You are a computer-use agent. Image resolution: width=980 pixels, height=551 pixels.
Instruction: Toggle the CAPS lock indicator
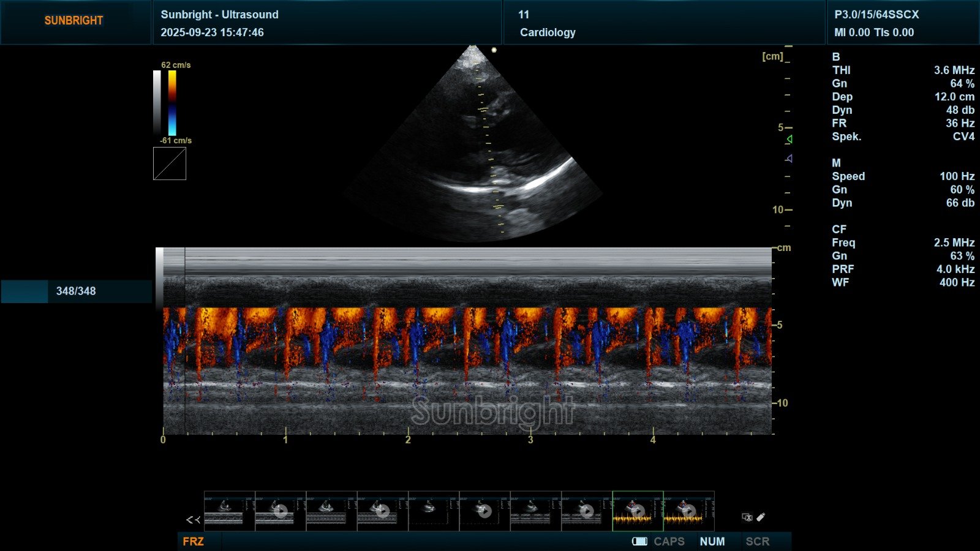(669, 541)
